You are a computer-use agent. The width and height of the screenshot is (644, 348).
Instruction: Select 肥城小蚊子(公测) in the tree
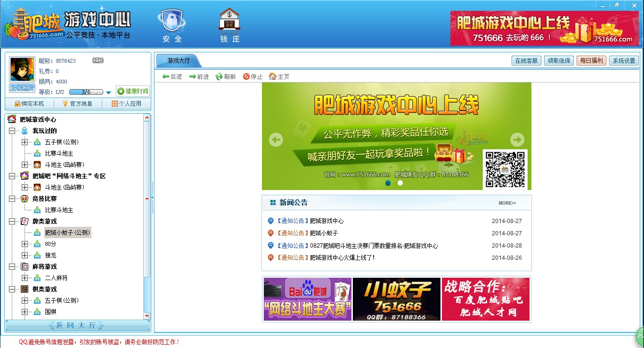[x=67, y=232]
